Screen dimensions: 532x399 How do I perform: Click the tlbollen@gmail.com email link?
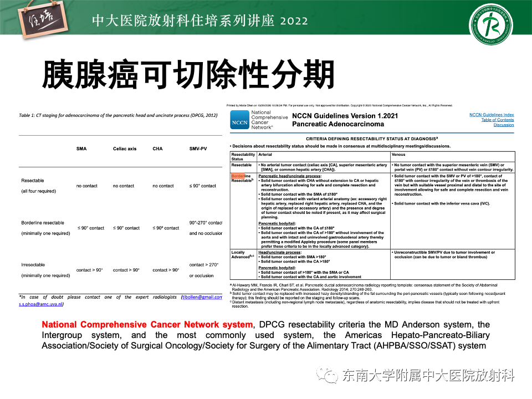(x=202, y=297)
